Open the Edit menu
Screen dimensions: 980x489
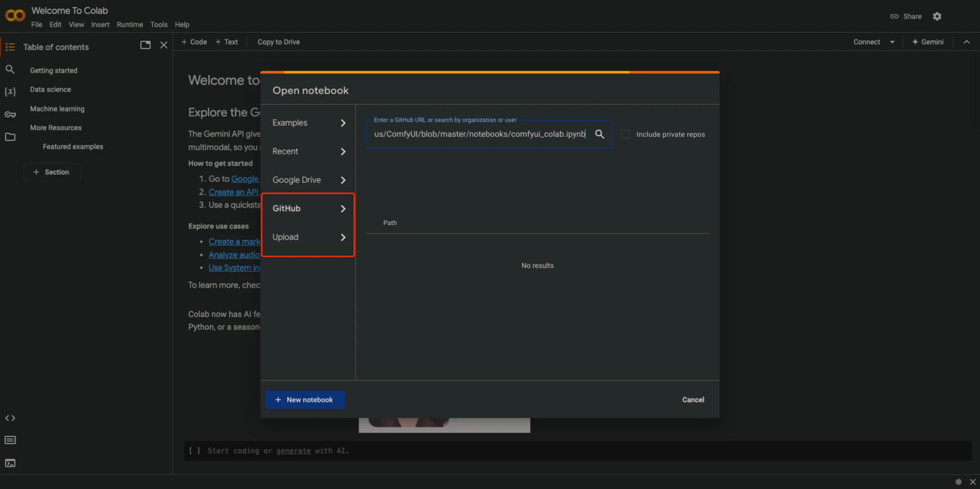(x=55, y=25)
